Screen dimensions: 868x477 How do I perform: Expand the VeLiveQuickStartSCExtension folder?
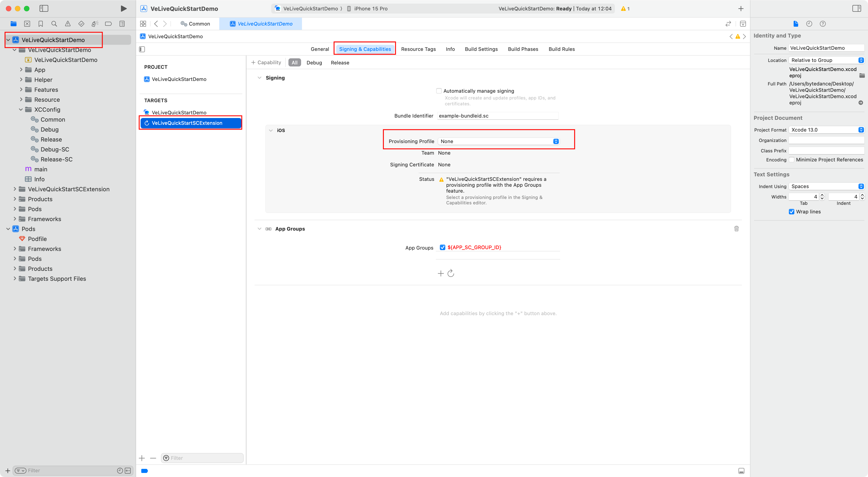pyautogui.click(x=14, y=189)
